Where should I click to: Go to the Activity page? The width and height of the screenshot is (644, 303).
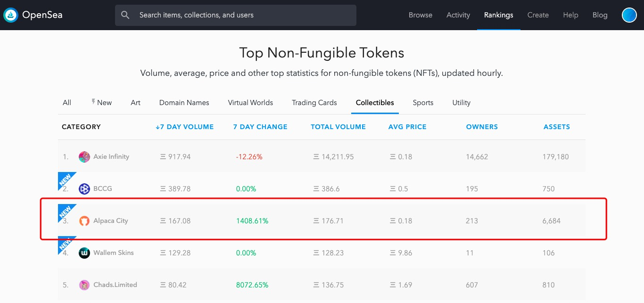point(458,15)
